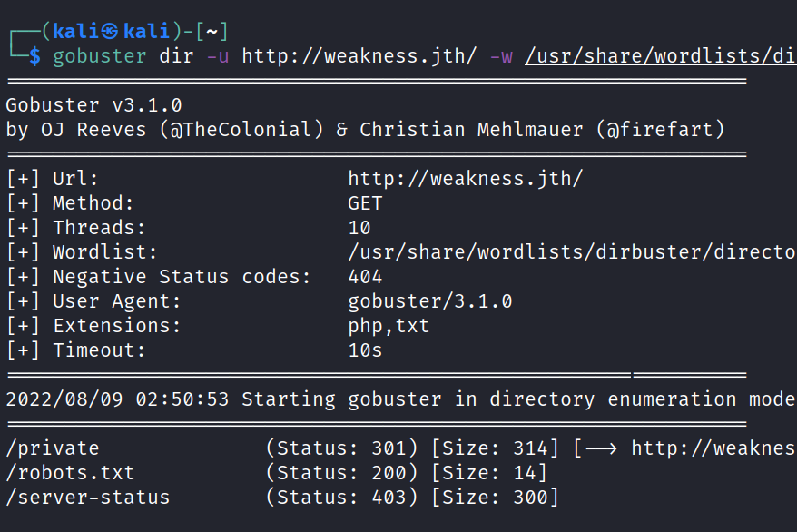The width and height of the screenshot is (797, 532).
Task: Click the dirbuster wordlist path value
Action: point(572,251)
